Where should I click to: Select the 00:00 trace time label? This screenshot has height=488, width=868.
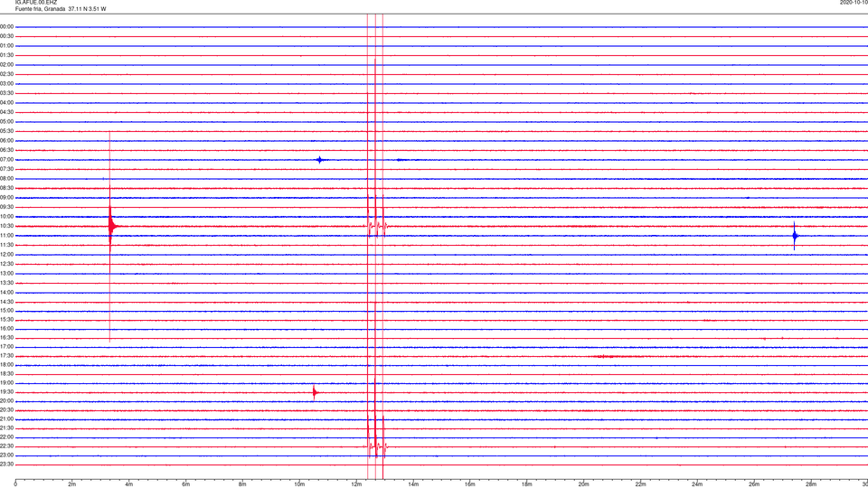coord(7,26)
